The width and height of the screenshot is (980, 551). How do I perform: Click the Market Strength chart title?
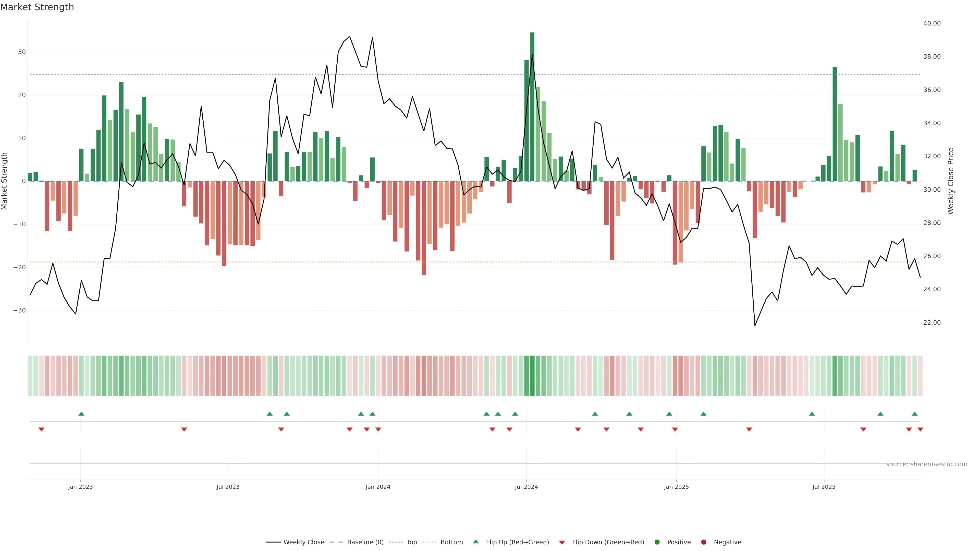[x=37, y=7]
